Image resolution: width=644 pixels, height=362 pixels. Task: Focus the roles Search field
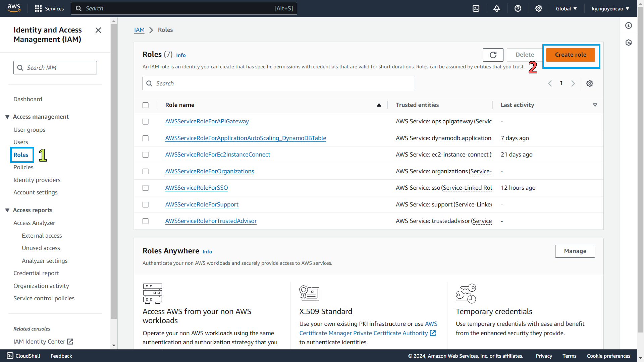coord(278,83)
